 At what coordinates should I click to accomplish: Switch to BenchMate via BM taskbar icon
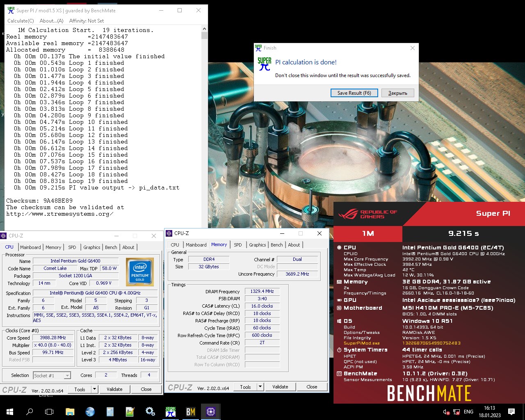tap(191, 411)
